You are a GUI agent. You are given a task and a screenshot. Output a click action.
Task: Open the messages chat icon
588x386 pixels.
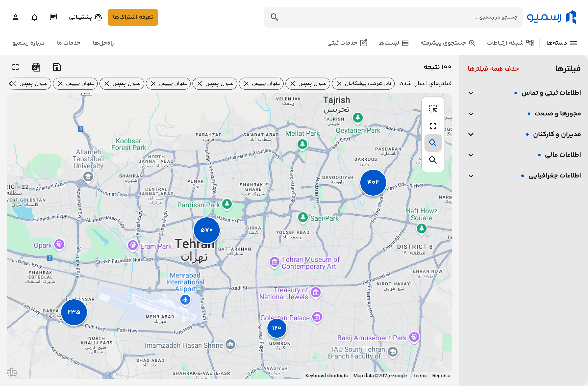(53, 17)
